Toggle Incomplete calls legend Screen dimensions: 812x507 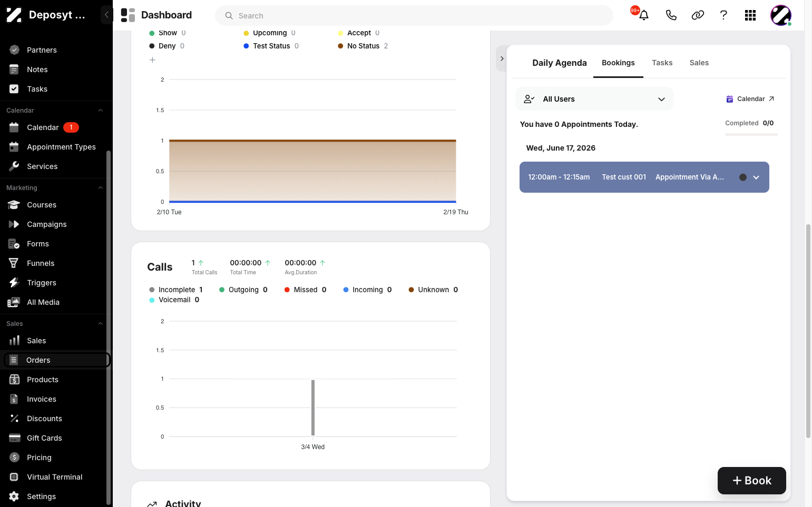click(x=175, y=290)
